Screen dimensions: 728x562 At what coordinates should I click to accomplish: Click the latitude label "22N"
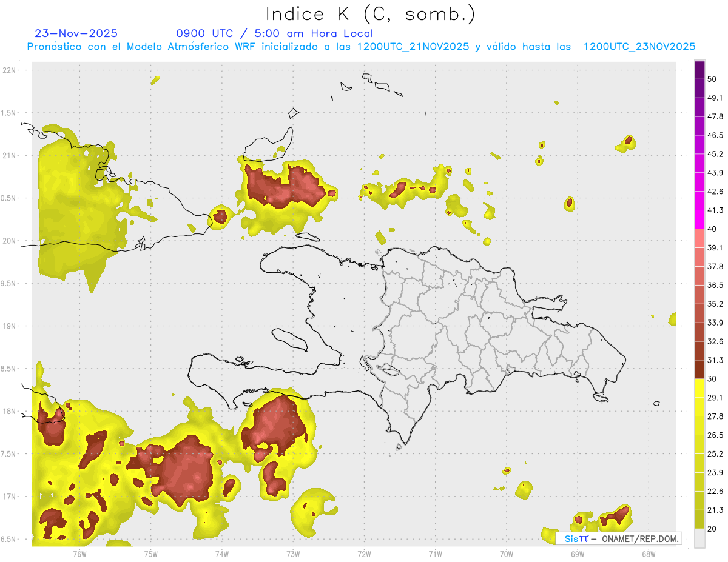(x=10, y=70)
